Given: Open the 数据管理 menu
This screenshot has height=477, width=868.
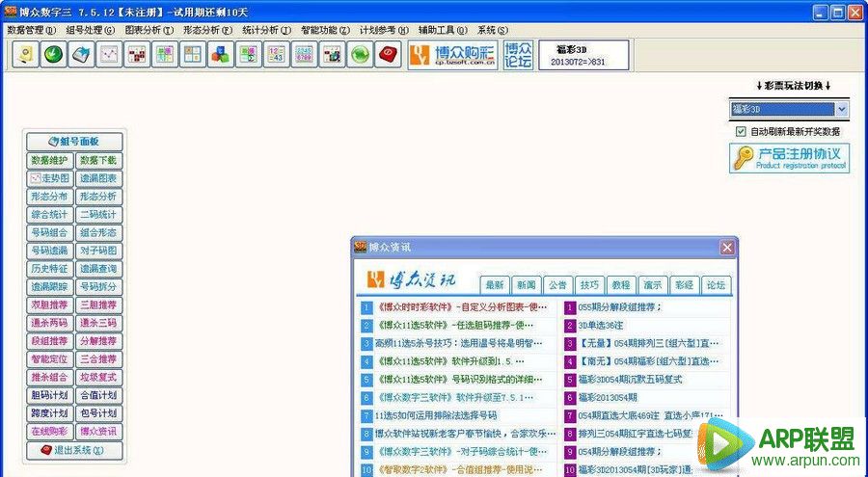Looking at the screenshot, I should tap(32, 30).
